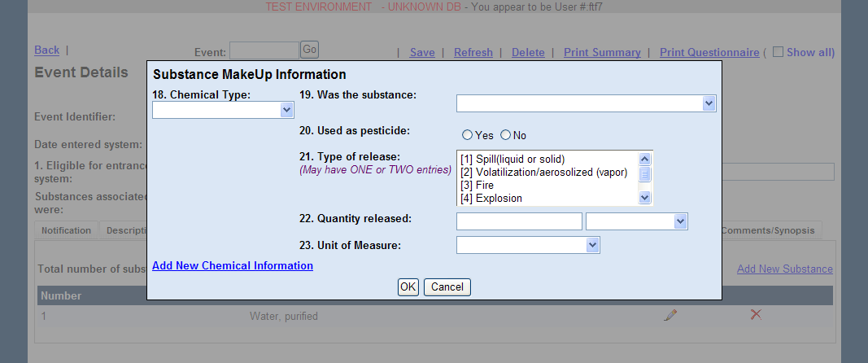The image size is (868, 363).
Task: Switch to the Notification tab
Action: click(66, 230)
